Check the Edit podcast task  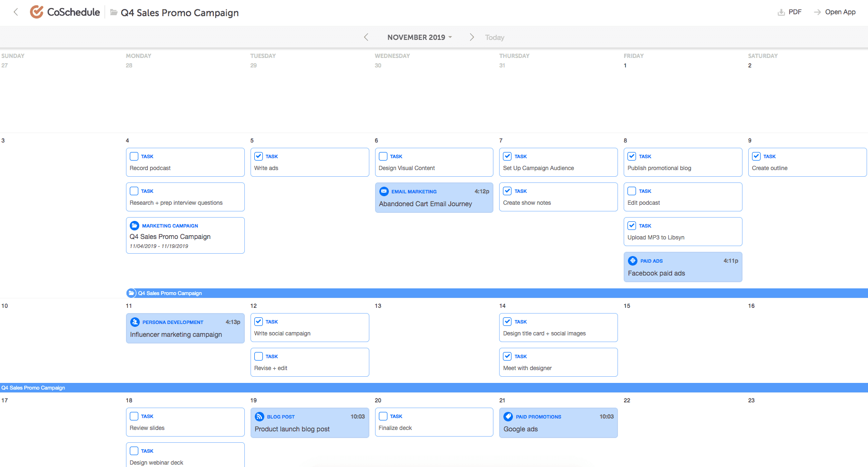(x=632, y=191)
